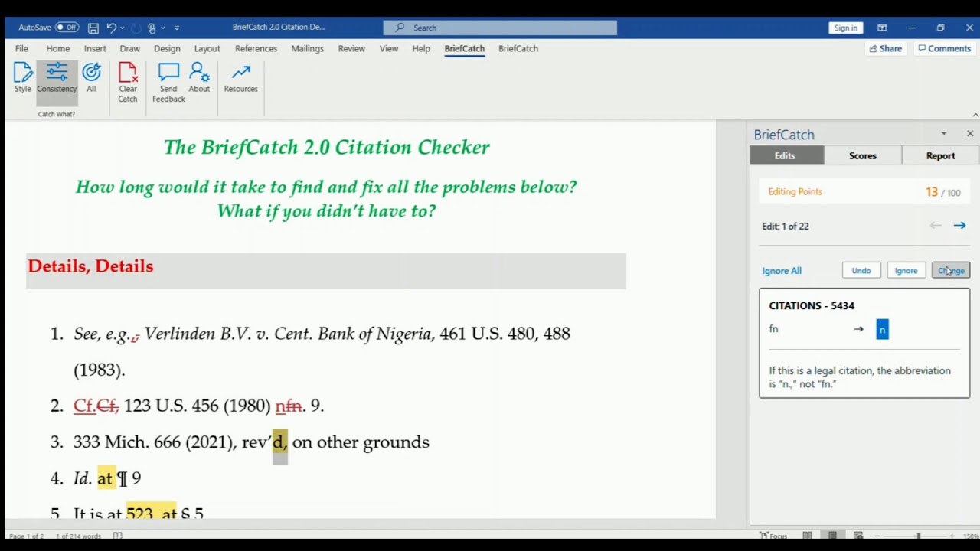Click the Save icon in title bar
Image resolution: width=980 pixels, height=551 pixels.
tap(93, 28)
